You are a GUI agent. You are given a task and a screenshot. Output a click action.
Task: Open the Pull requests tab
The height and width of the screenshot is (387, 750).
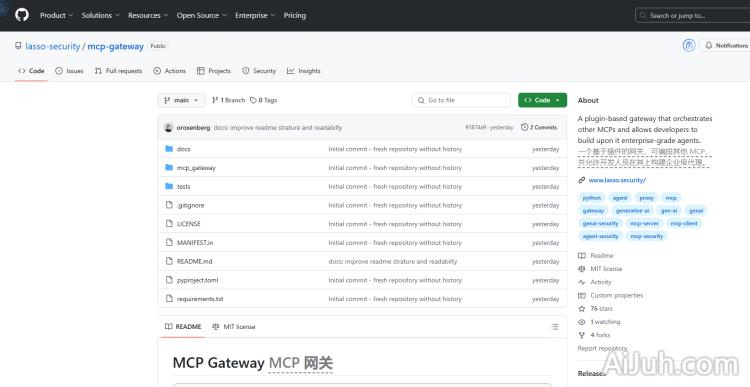(x=118, y=71)
